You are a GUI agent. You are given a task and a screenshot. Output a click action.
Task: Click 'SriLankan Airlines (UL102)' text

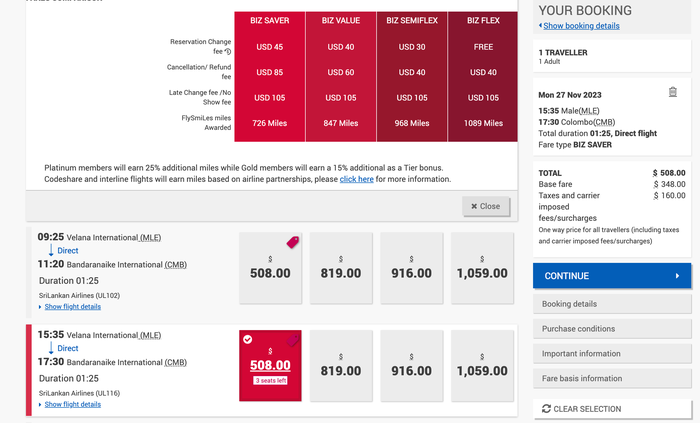[x=79, y=295]
